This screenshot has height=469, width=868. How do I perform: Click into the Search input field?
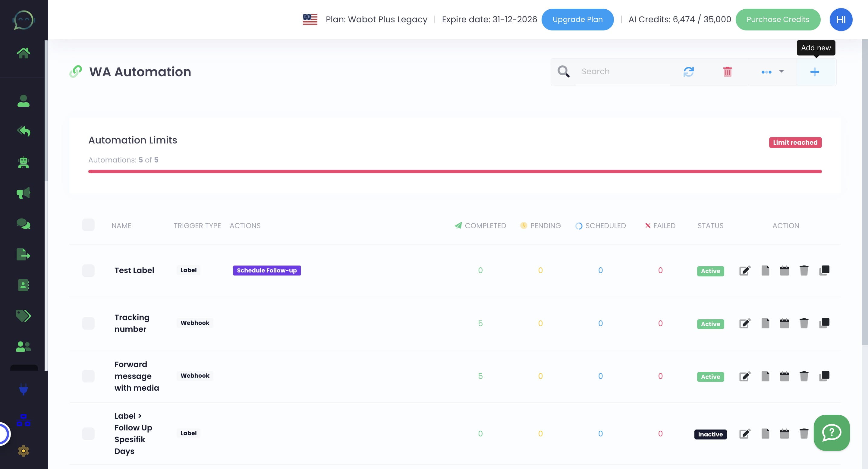[x=623, y=72]
